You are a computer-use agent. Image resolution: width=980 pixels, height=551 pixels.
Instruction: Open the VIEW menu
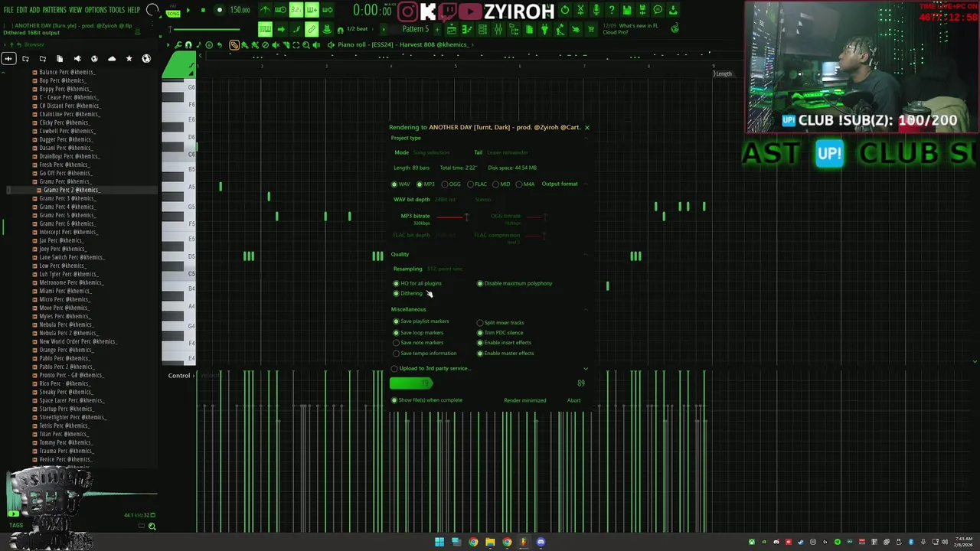(75, 10)
